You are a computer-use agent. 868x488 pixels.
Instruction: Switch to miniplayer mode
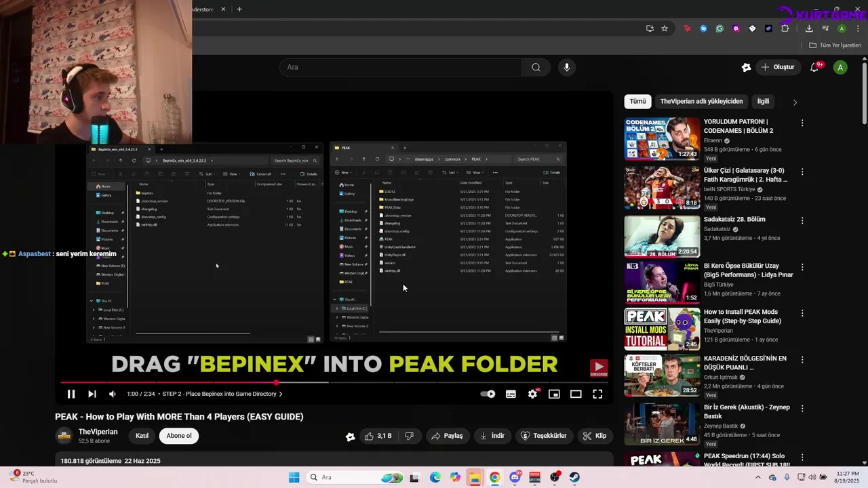[554, 394]
